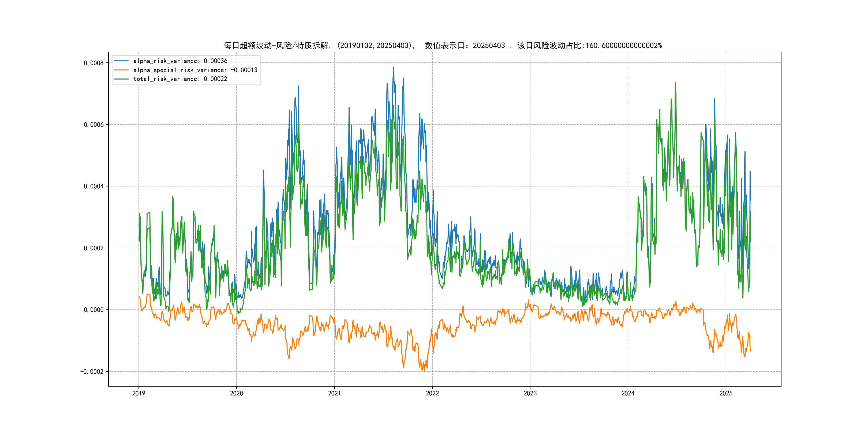Click the green total_risk_variance legend line

pos(121,79)
